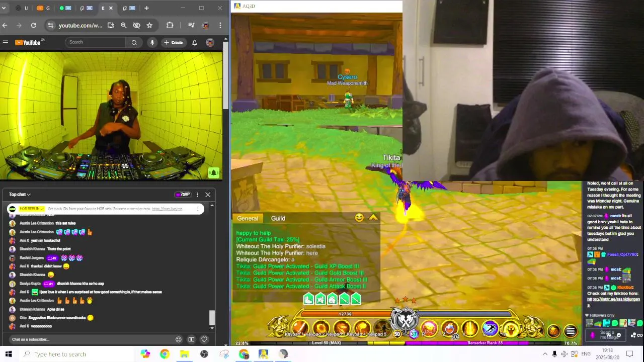
Task: Use the Keypad 5 skill
Action: click(382, 329)
